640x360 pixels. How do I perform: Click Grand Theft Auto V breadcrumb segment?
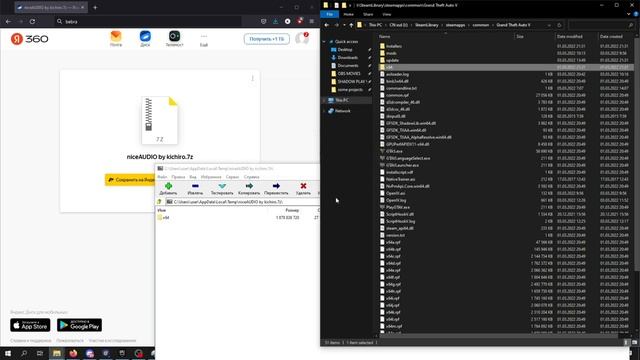(513, 25)
